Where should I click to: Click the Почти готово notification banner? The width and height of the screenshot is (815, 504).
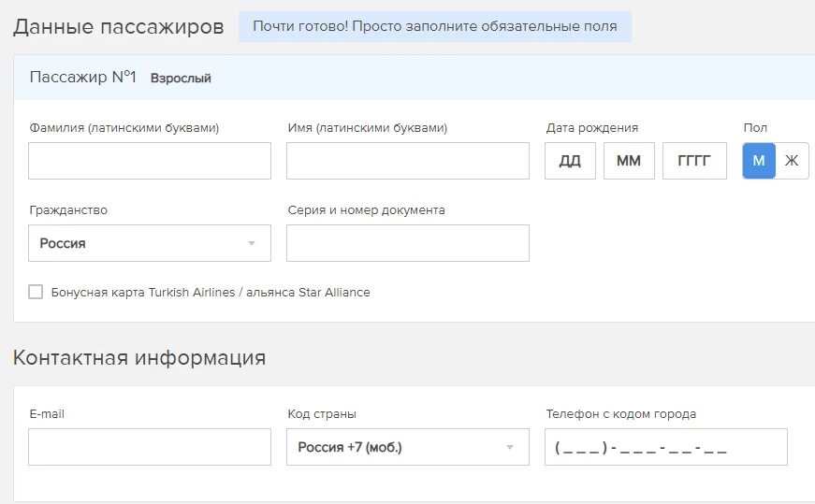(x=435, y=26)
